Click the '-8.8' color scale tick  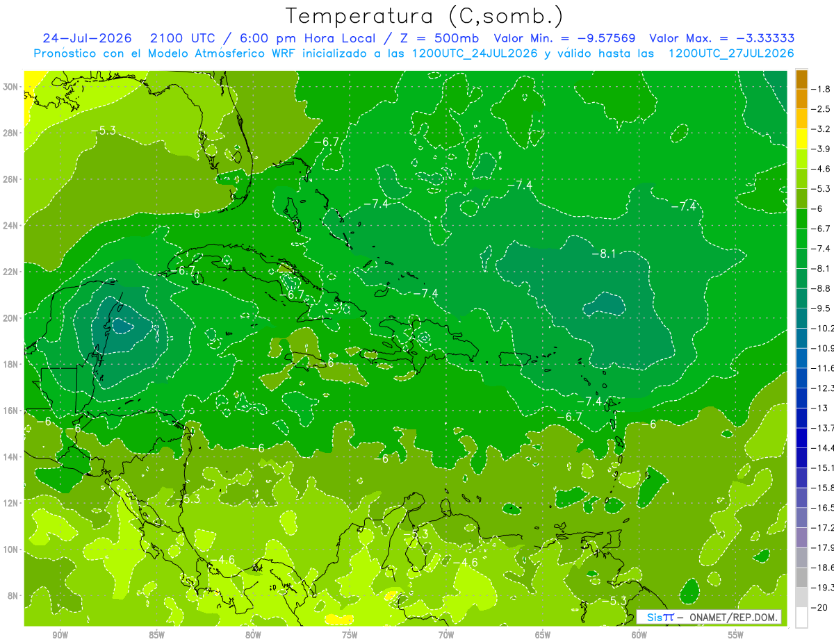point(822,288)
